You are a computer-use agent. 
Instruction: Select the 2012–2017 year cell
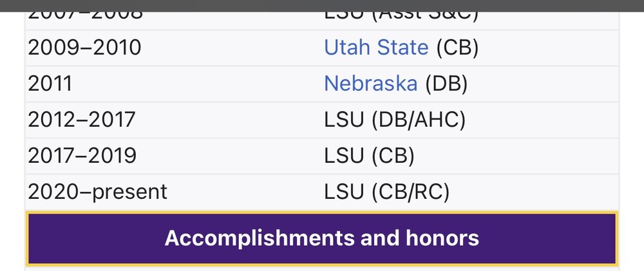tap(82, 119)
